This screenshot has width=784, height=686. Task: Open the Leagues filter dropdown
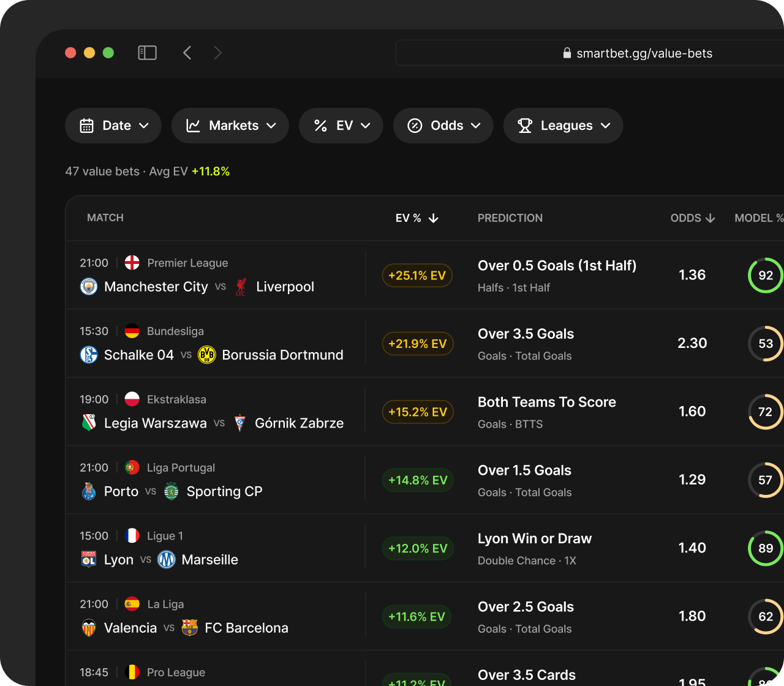pyautogui.click(x=563, y=126)
